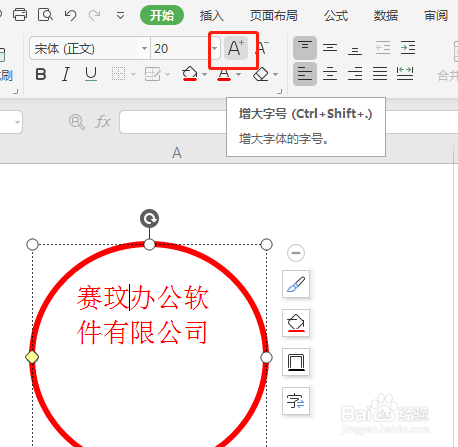
Task: Toggle bold formatting
Action: click(41, 74)
